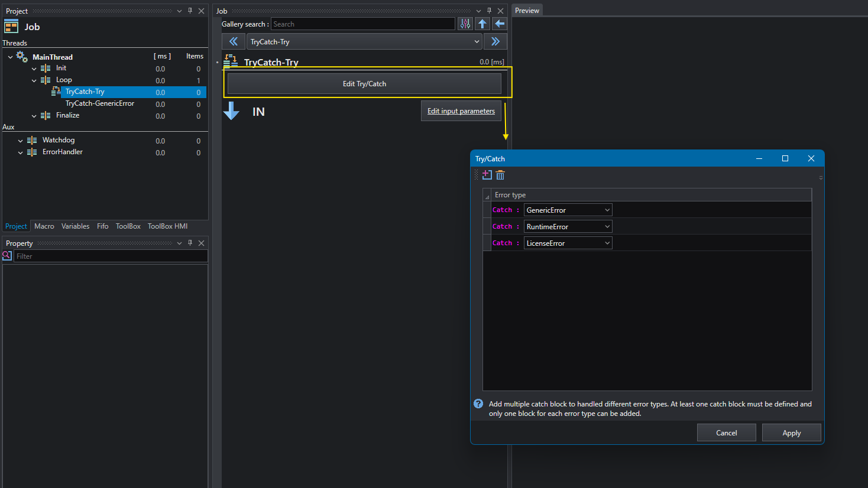
Task: Open the GenericError catch type dropdown
Action: (x=568, y=210)
